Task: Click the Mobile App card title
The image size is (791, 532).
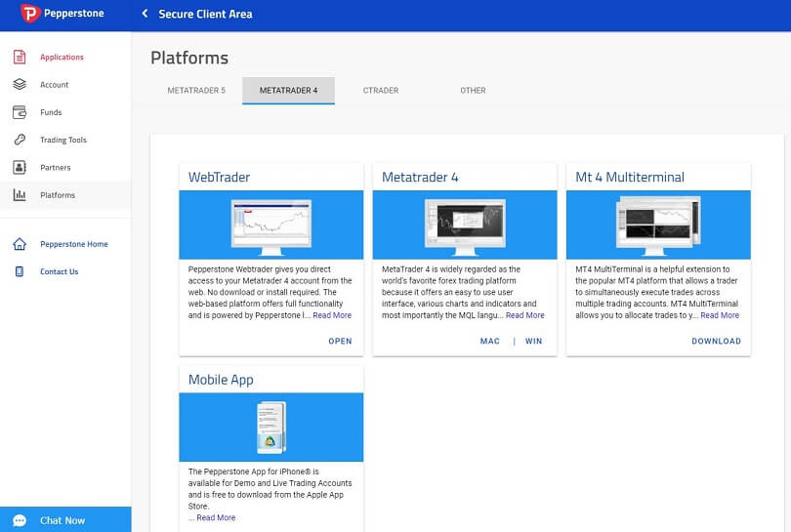Action: (x=221, y=380)
